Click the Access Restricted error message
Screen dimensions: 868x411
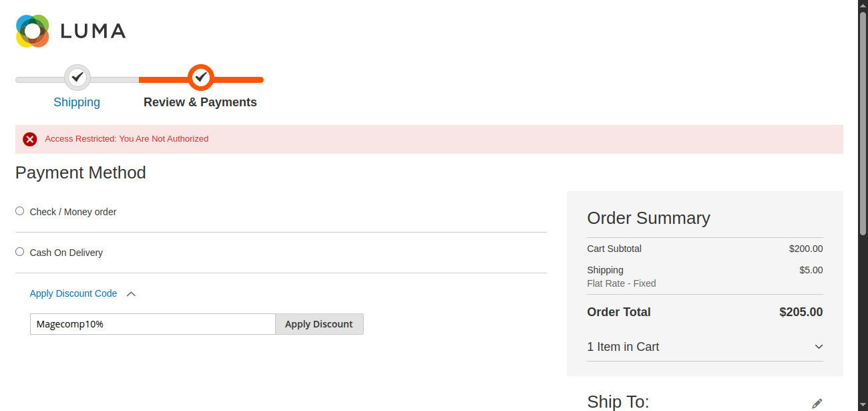coord(127,139)
